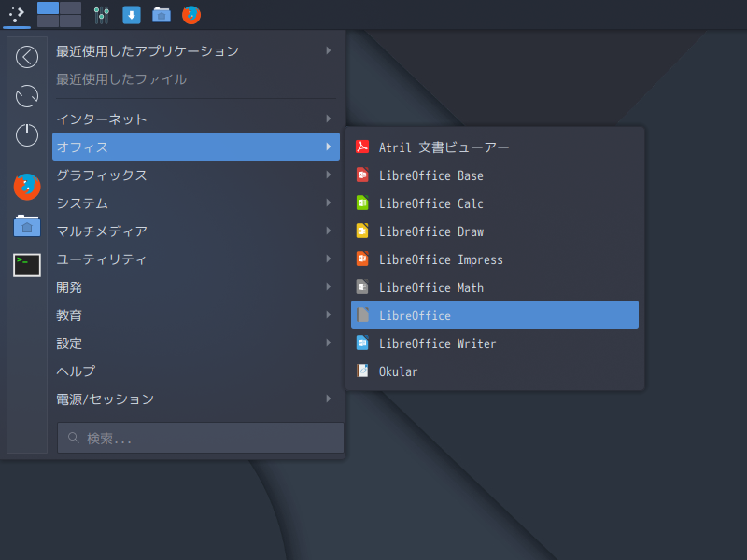Screen dimensions: 747x560
Task: Expand the 設定 submenu arrow
Action: pos(329,343)
